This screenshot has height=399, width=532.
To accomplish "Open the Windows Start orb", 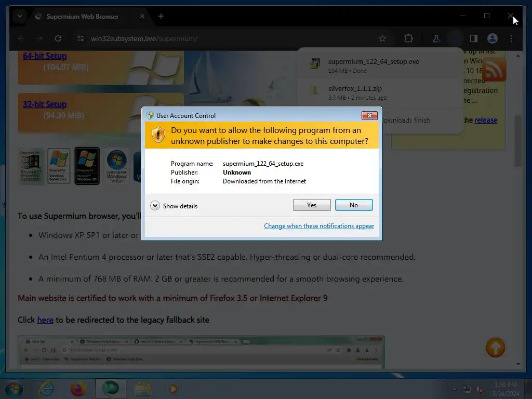I will [13, 389].
